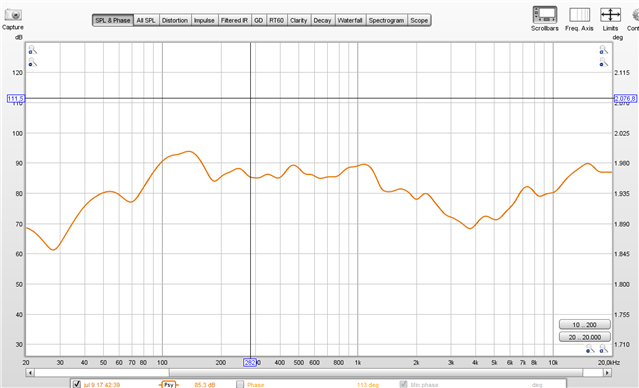Open the Spectrogram tab
The image size is (639, 388).
[x=386, y=20]
